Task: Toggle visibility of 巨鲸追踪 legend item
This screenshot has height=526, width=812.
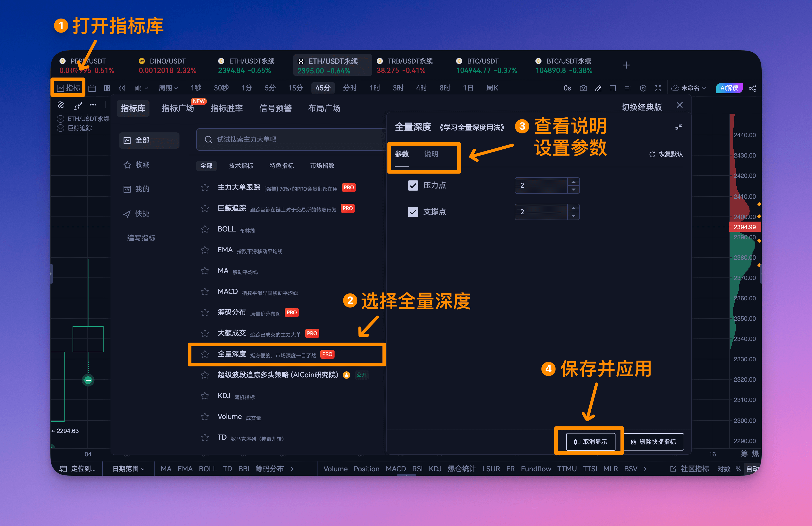Action: coord(61,128)
